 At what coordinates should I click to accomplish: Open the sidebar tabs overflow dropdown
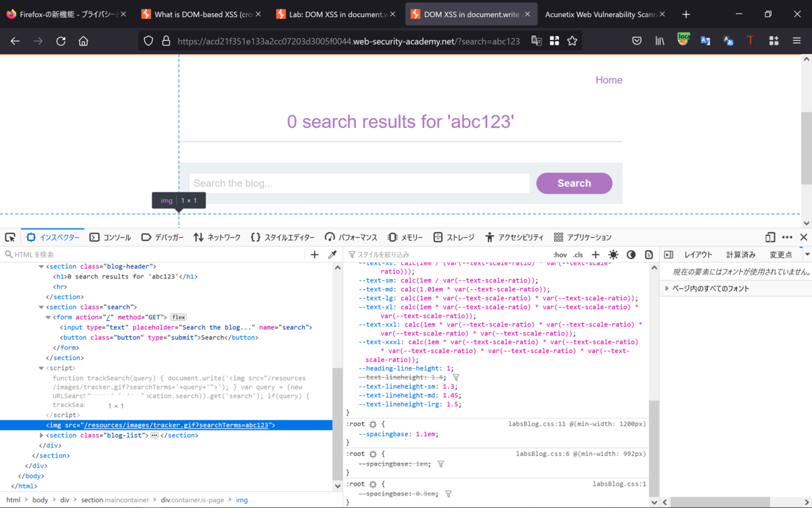pyautogui.click(x=807, y=255)
